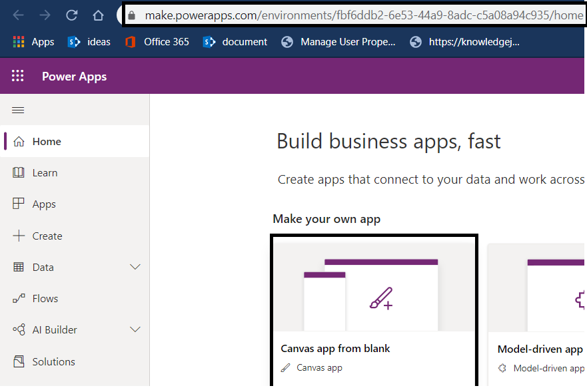This screenshot has height=392, width=587.
Task: Open the Manage User Prope... bookmark
Action: click(x=338, y=42)
